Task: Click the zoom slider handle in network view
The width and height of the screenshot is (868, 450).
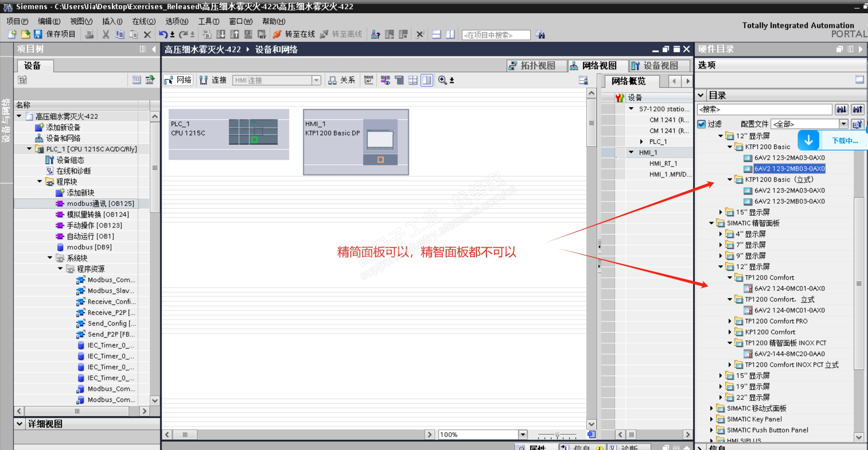Action: pyautogui.click(x=557, y=434)
